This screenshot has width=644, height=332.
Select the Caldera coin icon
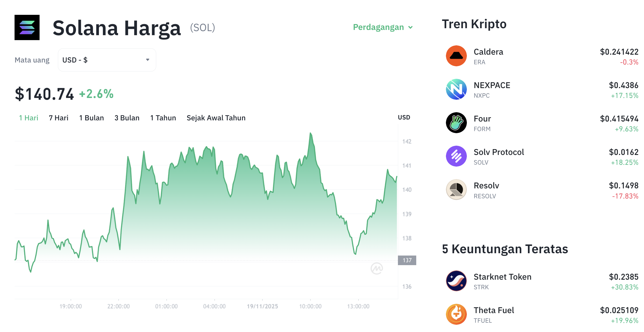tap(456, 56)
